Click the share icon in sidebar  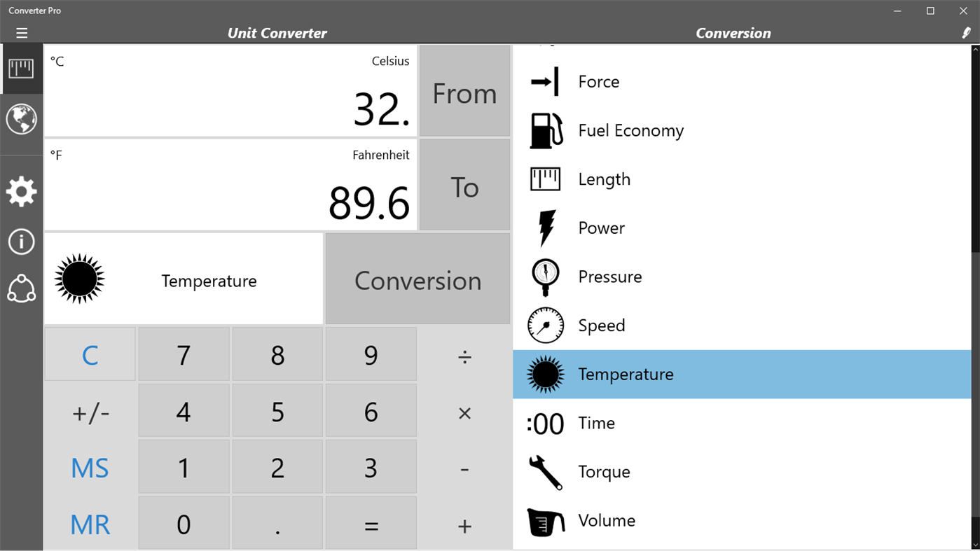coord(21,288)
